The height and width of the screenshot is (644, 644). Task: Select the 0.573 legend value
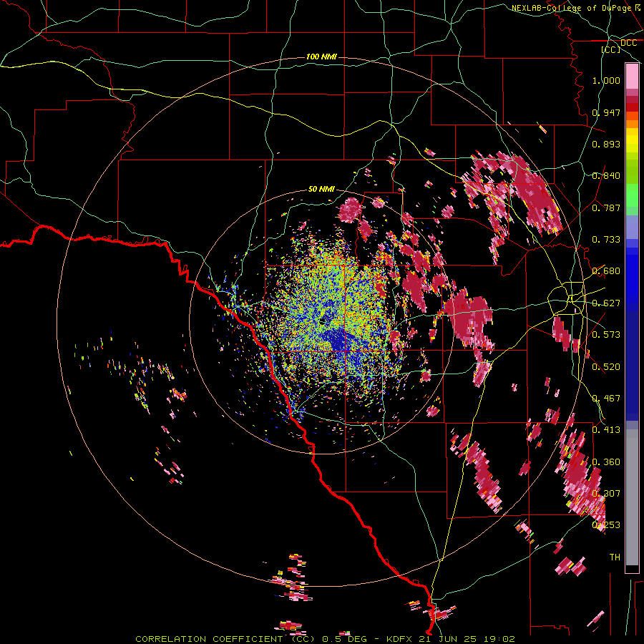[606, 335]
